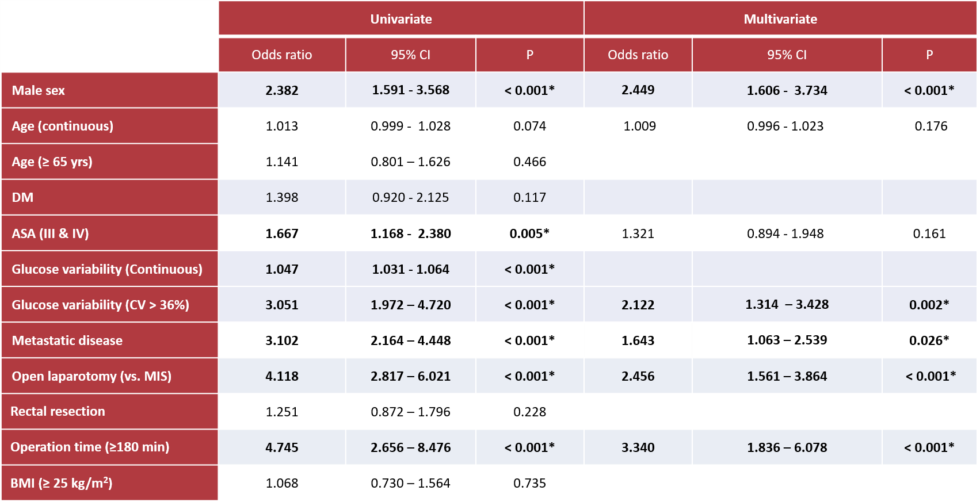This screenshot has height=502, width=980.
Task: Click the Glucose variability (CV > 36%) label
Action: point(101,305)
